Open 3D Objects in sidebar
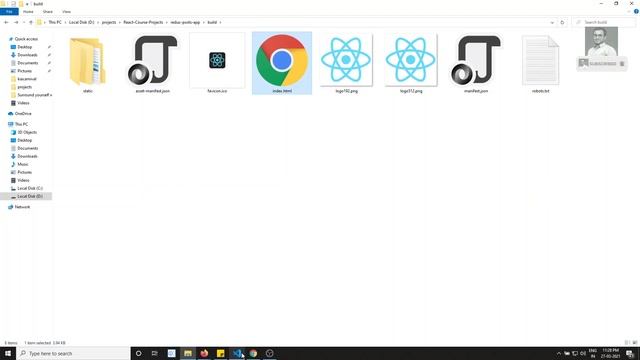The width and height of the screenshot is (640, 360). coord(27,132)
